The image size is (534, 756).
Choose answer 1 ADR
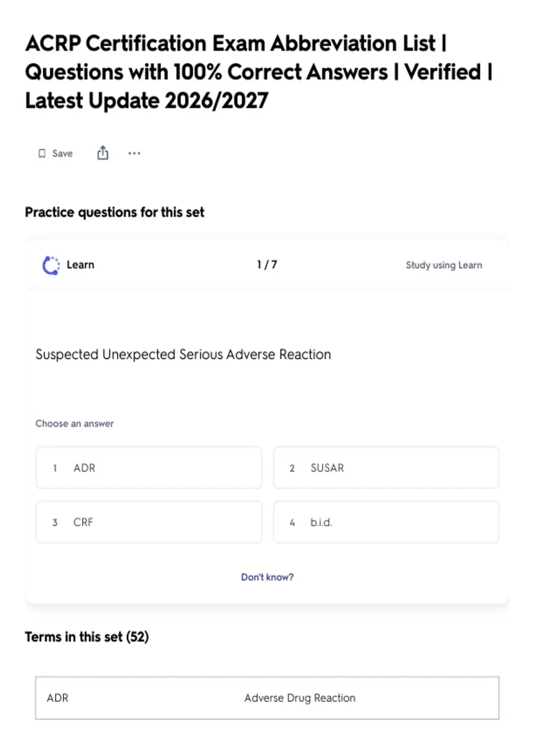[x=149, y=468]
